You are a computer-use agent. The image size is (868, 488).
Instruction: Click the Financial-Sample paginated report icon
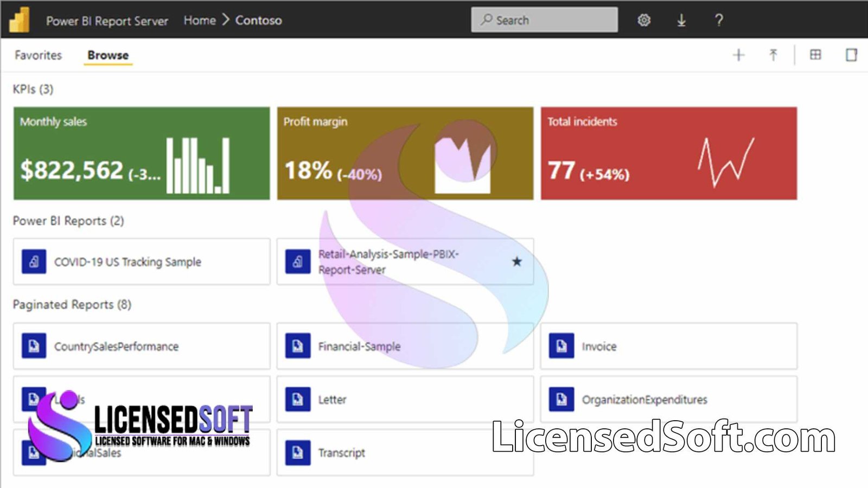(x=298, y=346)
